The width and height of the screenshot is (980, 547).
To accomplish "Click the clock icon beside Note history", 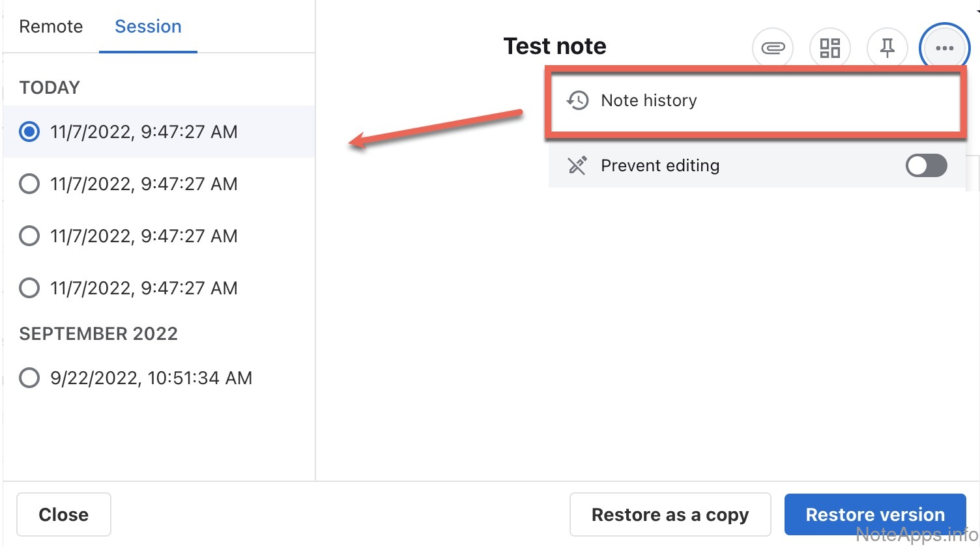I will 577,101.
